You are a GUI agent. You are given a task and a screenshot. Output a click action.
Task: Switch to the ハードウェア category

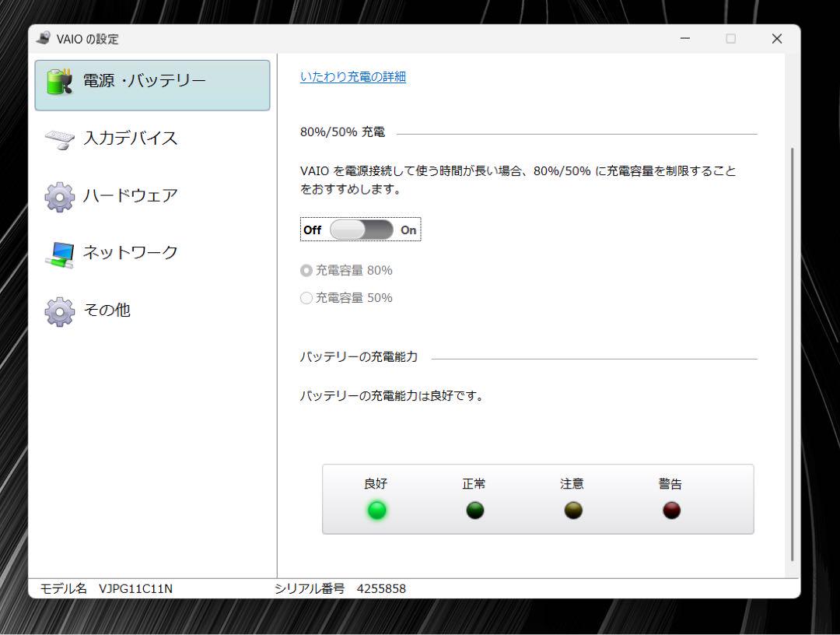point(152,196)
